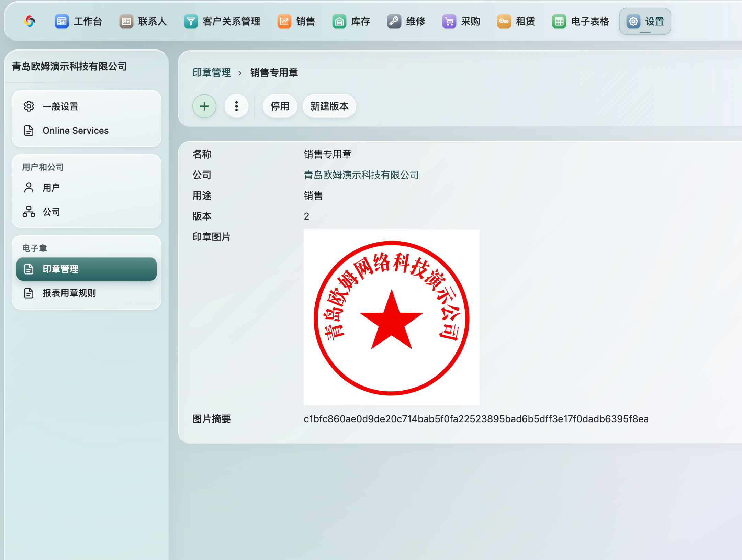Click the colorful app logo icon
The height and width of the screenshot is (560, 742).
pyautogui.click(x=30, y=21)
